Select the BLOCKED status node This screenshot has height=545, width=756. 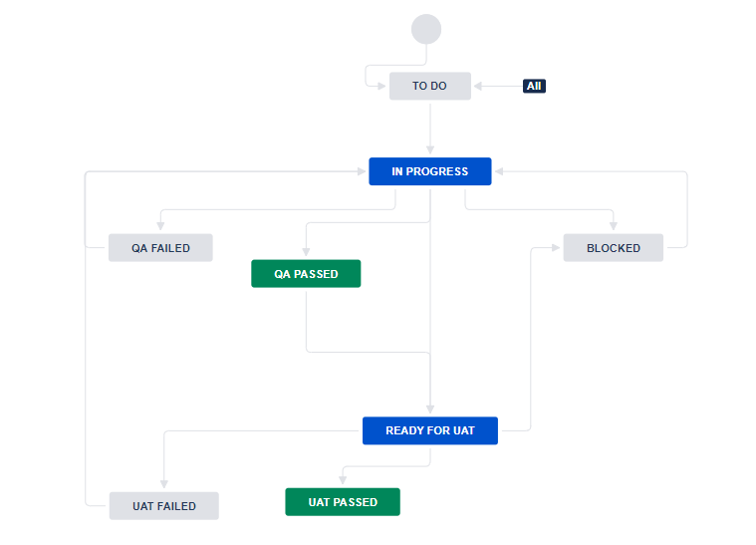(613, 248)
